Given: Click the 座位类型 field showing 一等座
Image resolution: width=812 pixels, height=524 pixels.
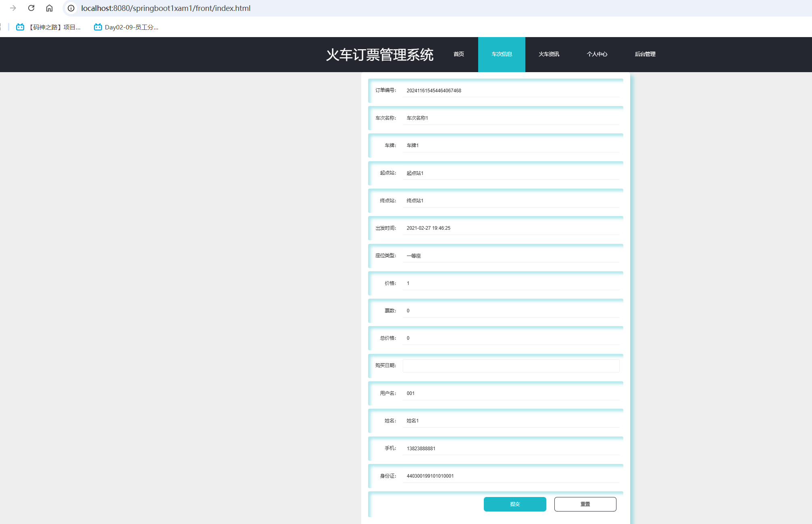Looking at the screenshot, I should (511, 256).
